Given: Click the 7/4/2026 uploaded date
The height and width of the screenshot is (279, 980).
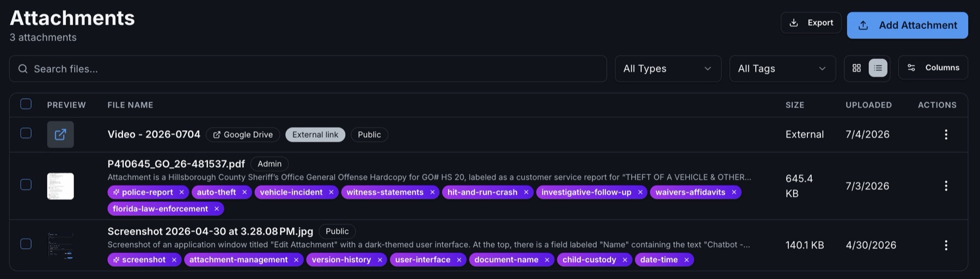Looking at the screenshot, I should coord(867,134).
